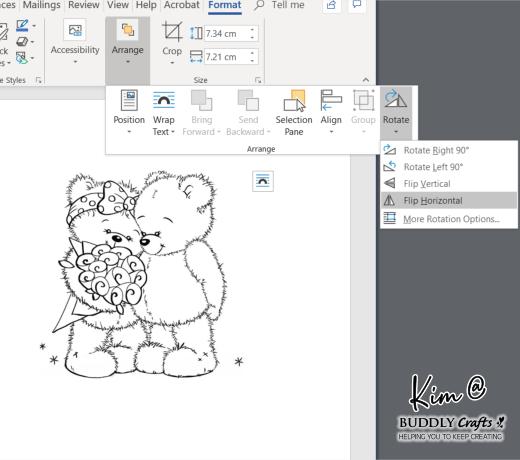The height and width of the screenshot is (460, 520).
Task: Select Flip Vertical from menu
Action: pyautogui.click(x=449, y=184)
